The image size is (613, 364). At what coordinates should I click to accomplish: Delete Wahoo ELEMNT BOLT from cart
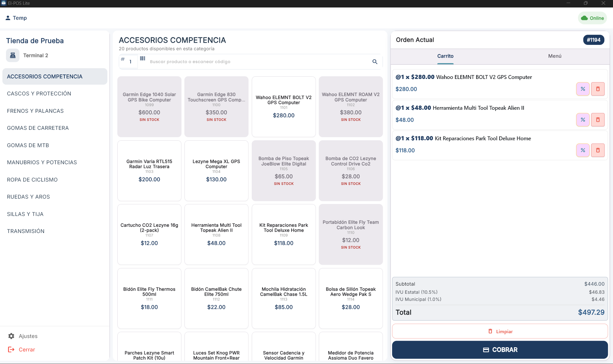(x=598, y=89)
